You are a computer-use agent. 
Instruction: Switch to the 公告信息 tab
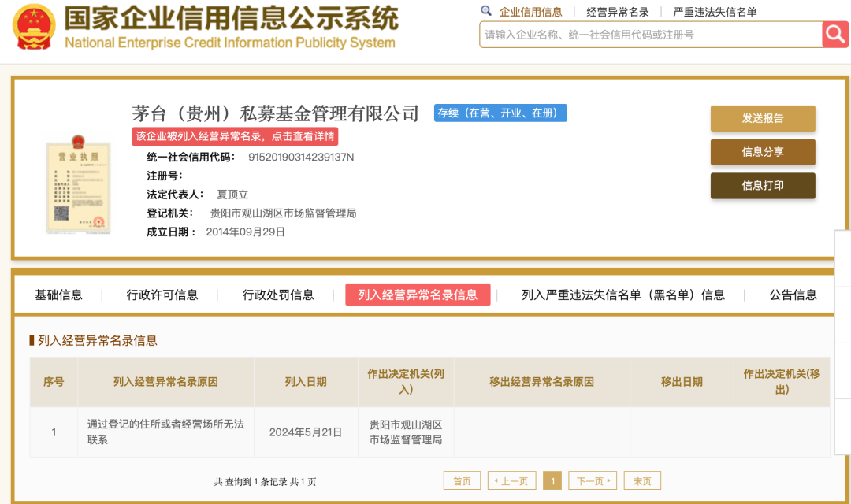coord(793,295)
